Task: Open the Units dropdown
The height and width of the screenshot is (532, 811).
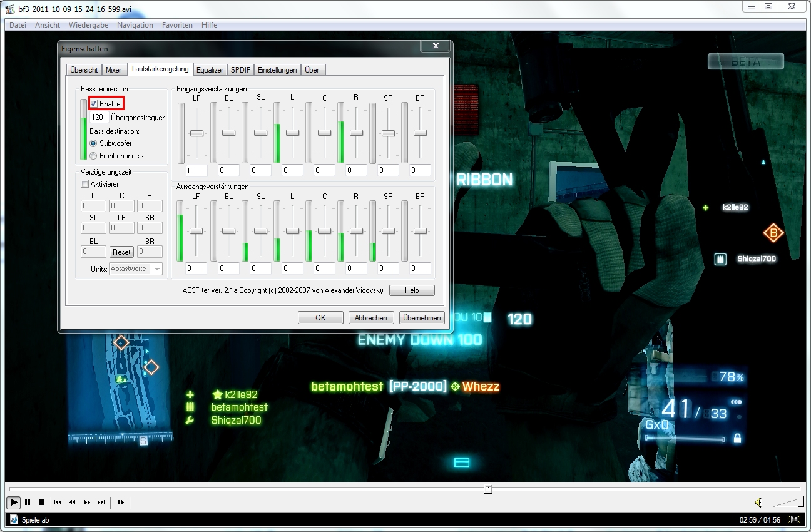Action: pos(136,269)
